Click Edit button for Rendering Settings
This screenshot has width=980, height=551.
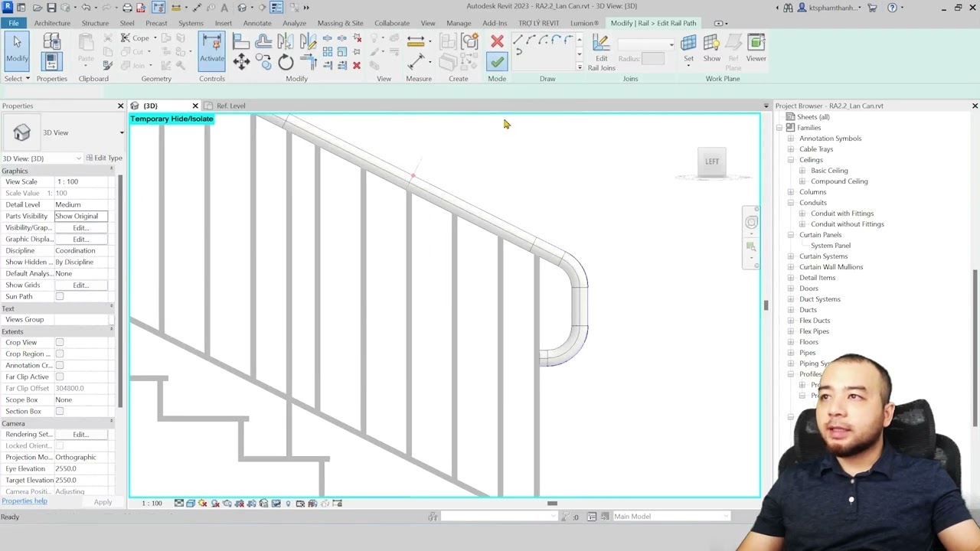click(x=80, y=434)
